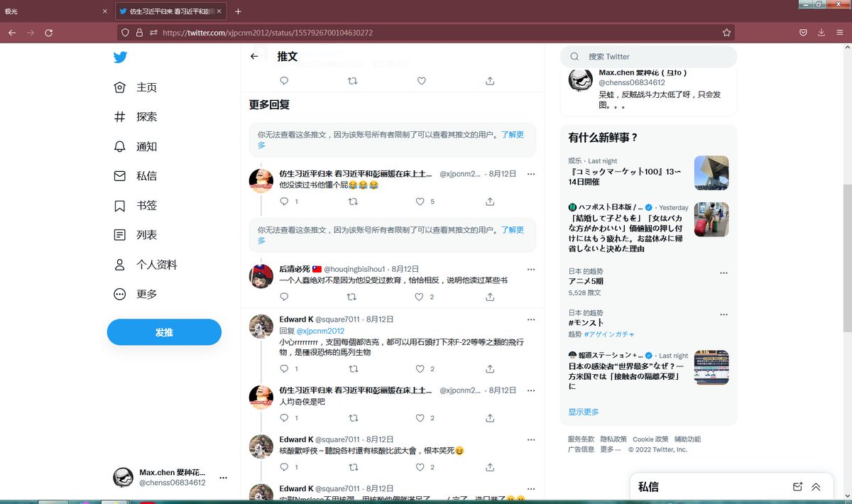
Task: Share the tweet 他没读过书他懂个屁
Action: [x=490, y=202]
